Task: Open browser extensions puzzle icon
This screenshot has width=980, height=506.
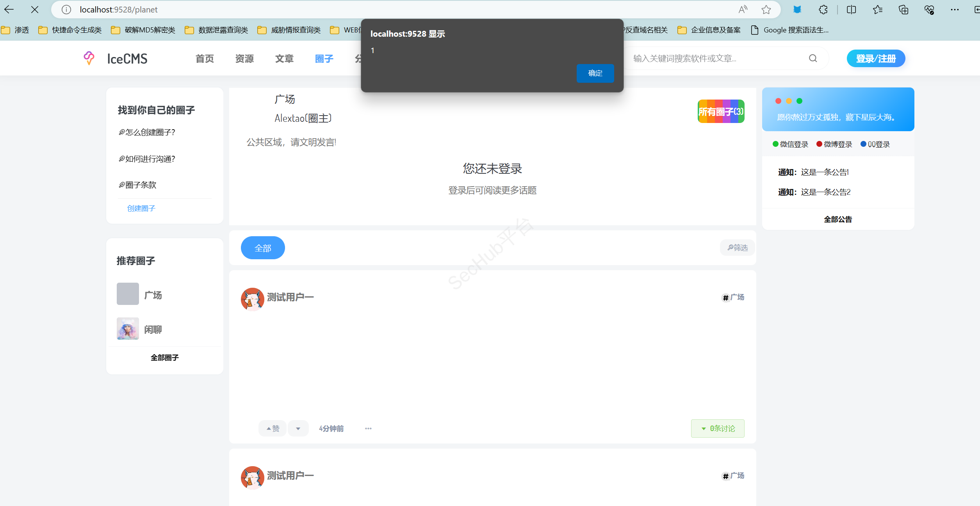Action: click(823, 9)
